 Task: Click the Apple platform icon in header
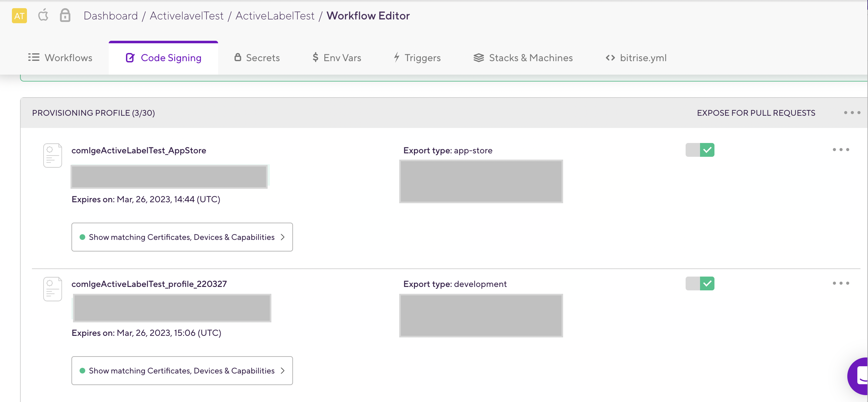point(43,15)
